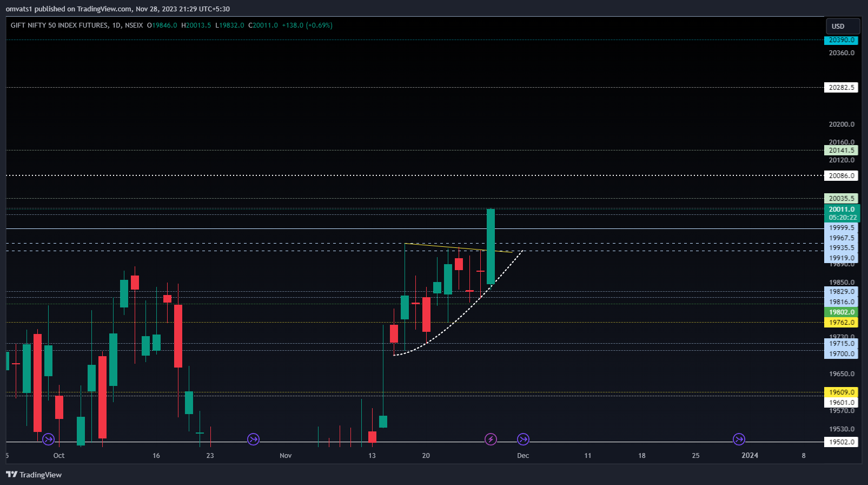Select the 20282.5 price level label
The height and width of the screenshot is (485, 868).
(x=841, y=87)
